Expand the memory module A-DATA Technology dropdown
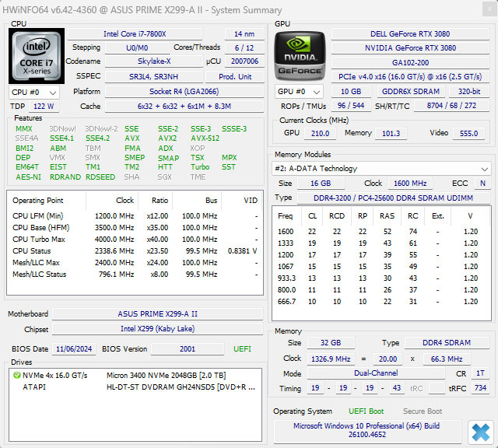The height and width of the screenshot is (448, 498). 381,169
